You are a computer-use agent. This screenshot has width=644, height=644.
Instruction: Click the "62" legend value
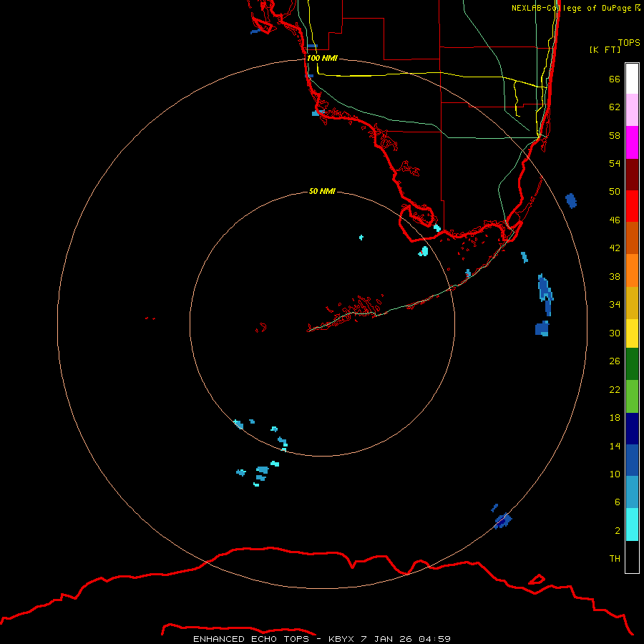point(615,107)
